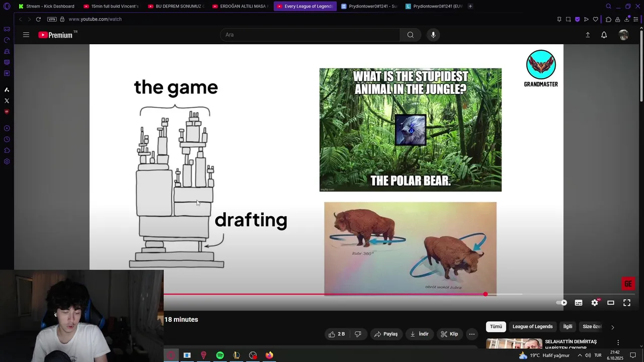Click the pin icon in address bar
Screen dimensions: 644x362
[559, 19]
